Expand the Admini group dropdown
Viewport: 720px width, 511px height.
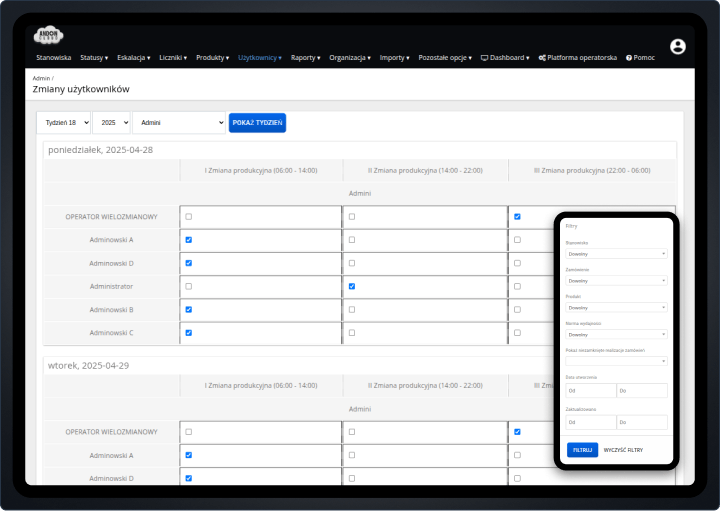[179, 122]
